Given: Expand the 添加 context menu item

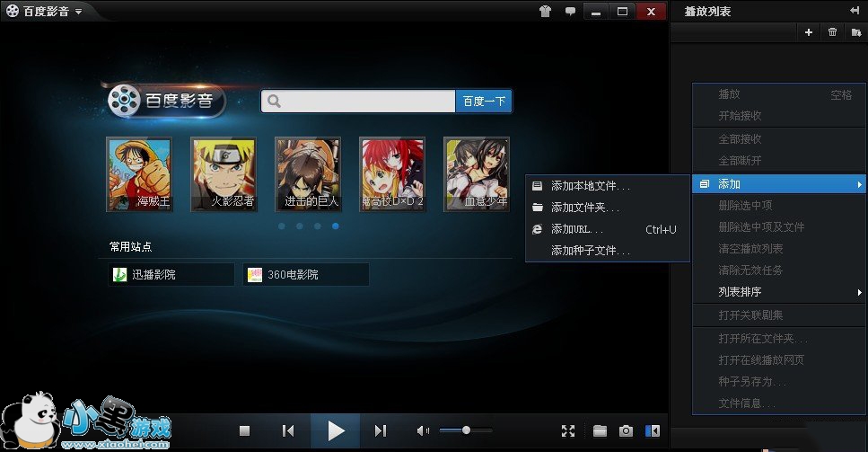Looking at the screenshot, I should pos(779,184).
